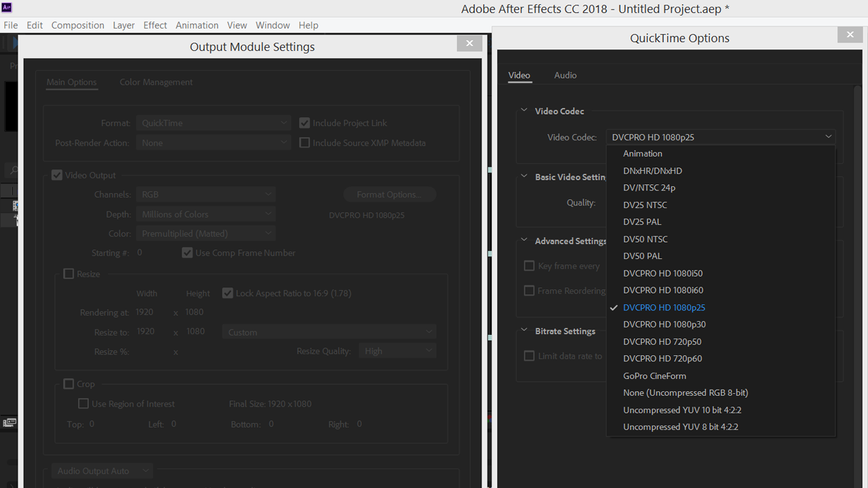Collapse the Video Codec section chevron
This screenshot has height=488, width=868.
click(x=524, y=110)
